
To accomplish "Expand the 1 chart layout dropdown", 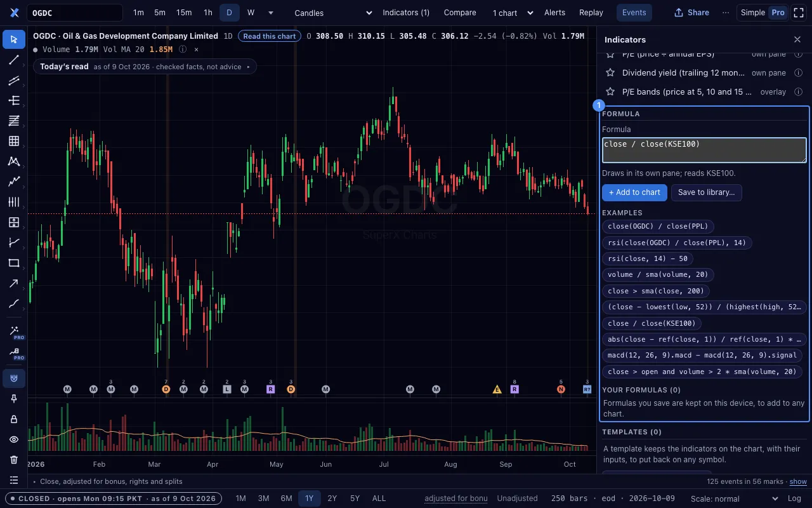I will coord(512,13).
